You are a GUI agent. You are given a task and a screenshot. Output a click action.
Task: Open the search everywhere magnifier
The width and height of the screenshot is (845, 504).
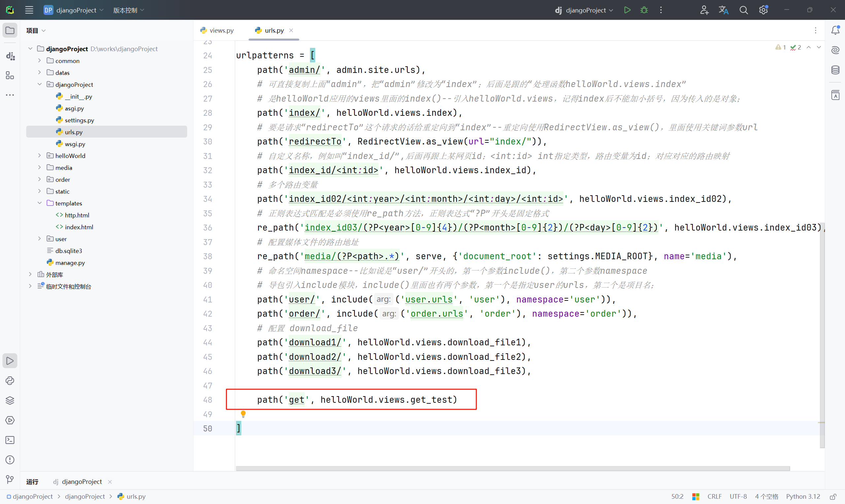(x=743, y=10)
